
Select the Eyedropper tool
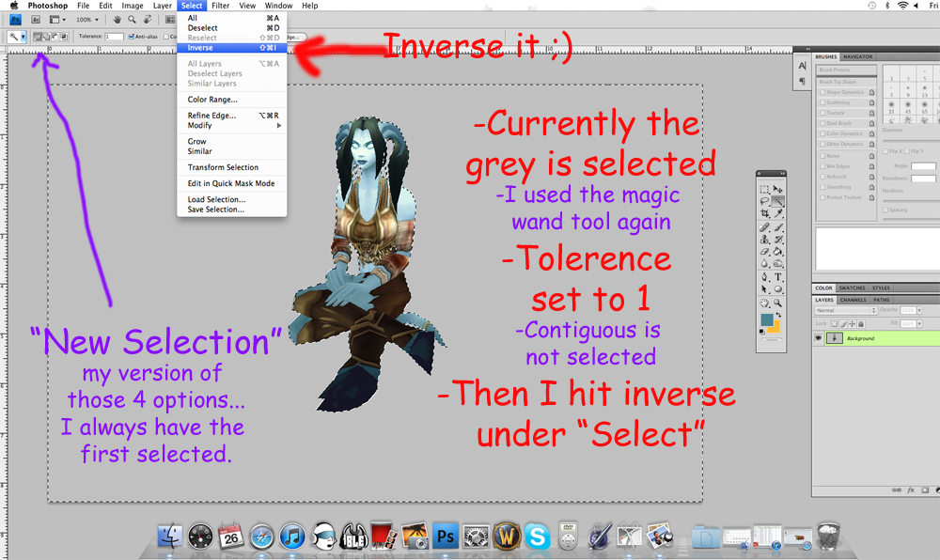[x=778, y=214]
